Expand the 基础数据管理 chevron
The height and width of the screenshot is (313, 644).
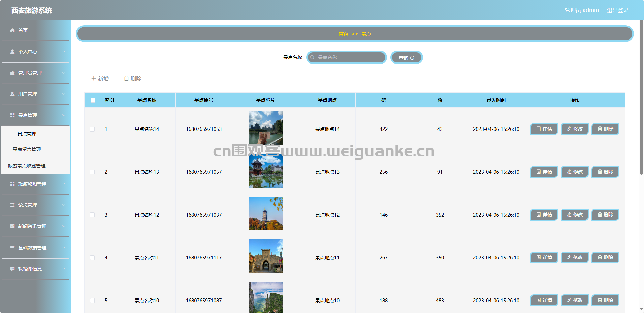64,248
